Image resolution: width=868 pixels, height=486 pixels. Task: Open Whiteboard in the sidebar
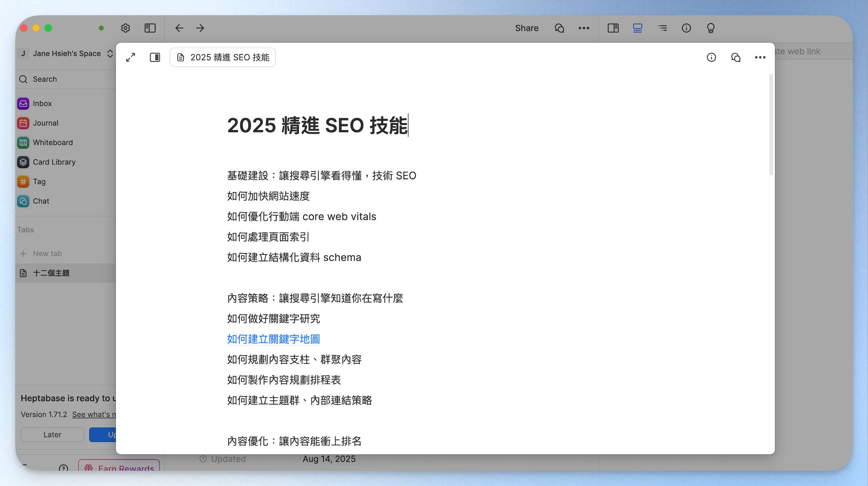(53, 142)
